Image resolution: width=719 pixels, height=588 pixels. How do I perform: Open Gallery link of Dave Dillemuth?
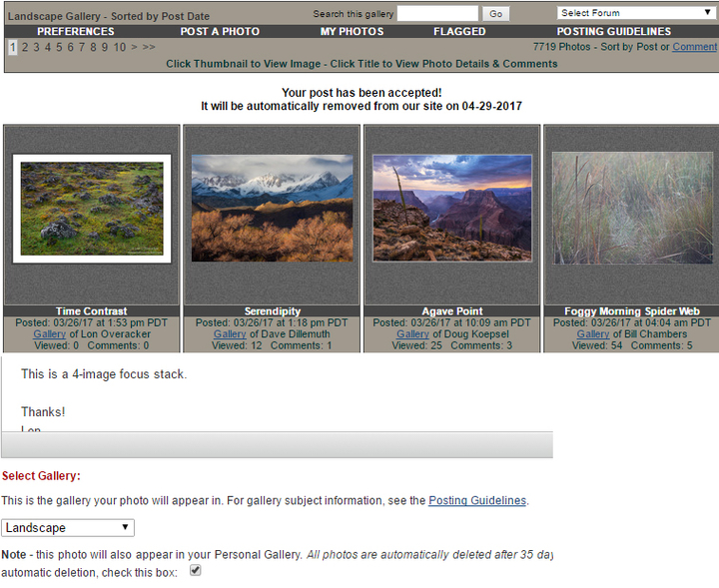[x=230, y=334]
